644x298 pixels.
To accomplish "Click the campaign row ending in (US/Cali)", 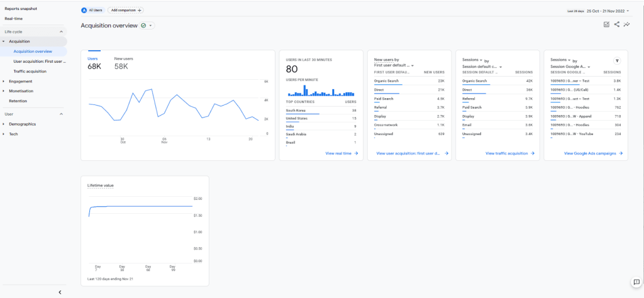I will (586, 91).
